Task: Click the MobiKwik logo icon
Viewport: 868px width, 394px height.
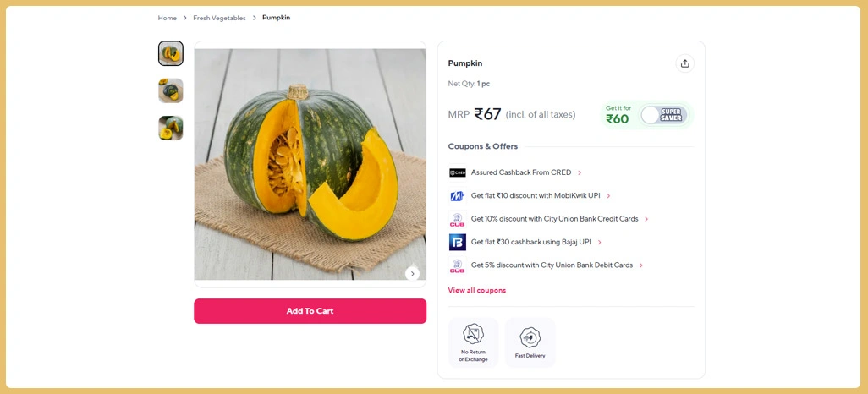Action: pyautogui.click(x=458, y=196)
